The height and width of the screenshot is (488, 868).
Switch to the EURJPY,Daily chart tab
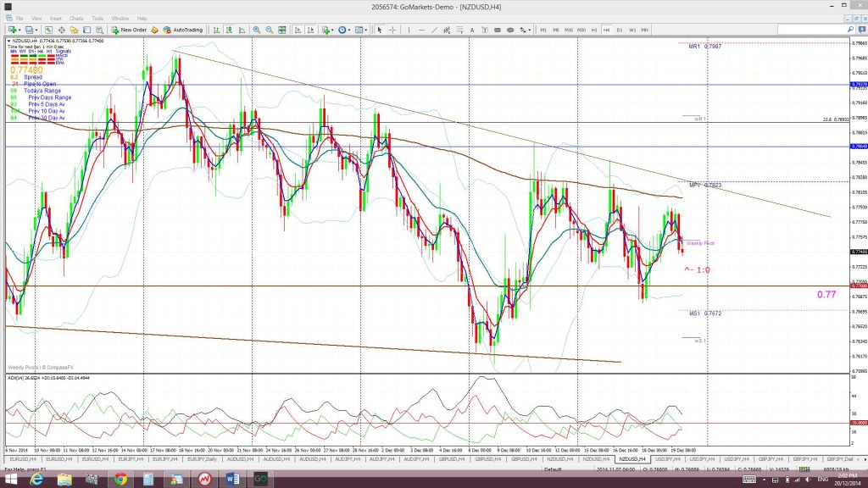[202, 459]
